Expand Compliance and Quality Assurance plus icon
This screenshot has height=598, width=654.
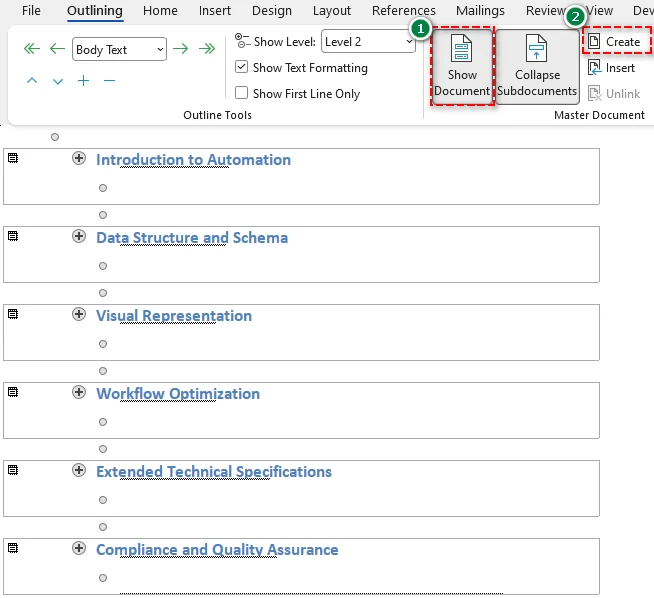(79, 548)
